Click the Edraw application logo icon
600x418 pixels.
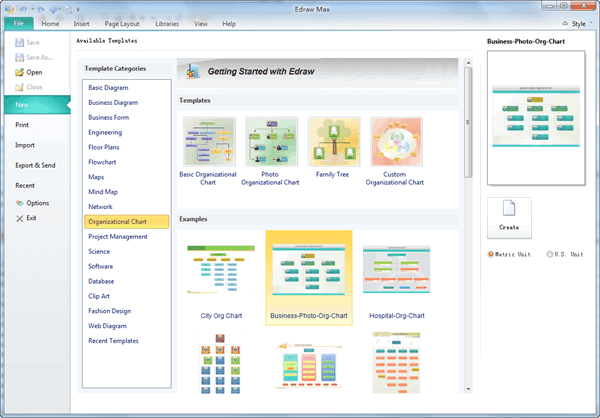pyautogui.click(x=10, y=9)
